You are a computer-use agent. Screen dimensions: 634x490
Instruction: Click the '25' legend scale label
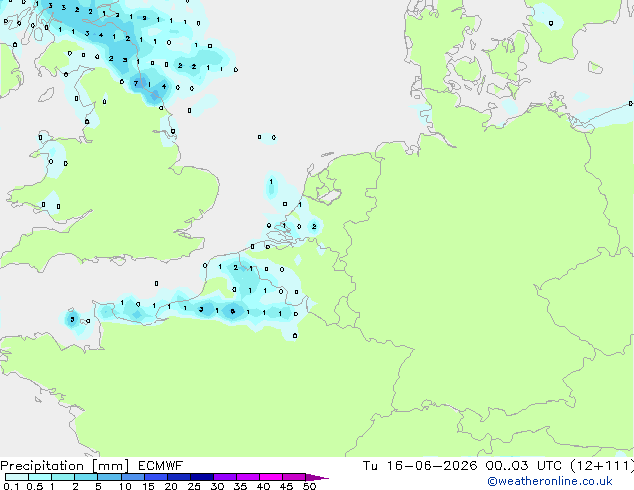[194, 486]
